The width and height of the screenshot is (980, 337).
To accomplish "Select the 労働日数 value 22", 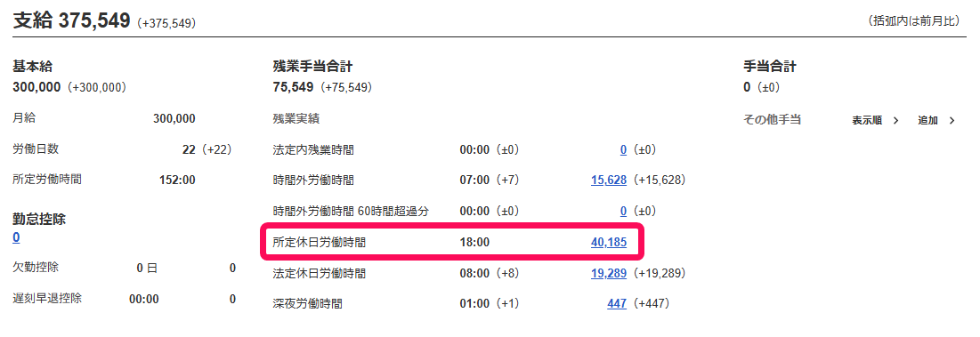I will (x=189, y=149).
